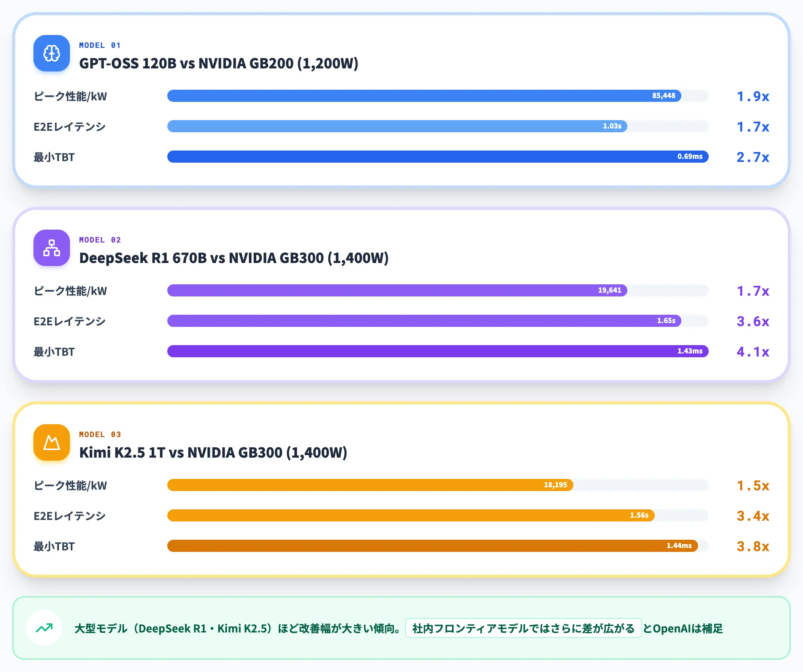
Task: Click the 1.5x multiplier value
Action: pos(753,485)
